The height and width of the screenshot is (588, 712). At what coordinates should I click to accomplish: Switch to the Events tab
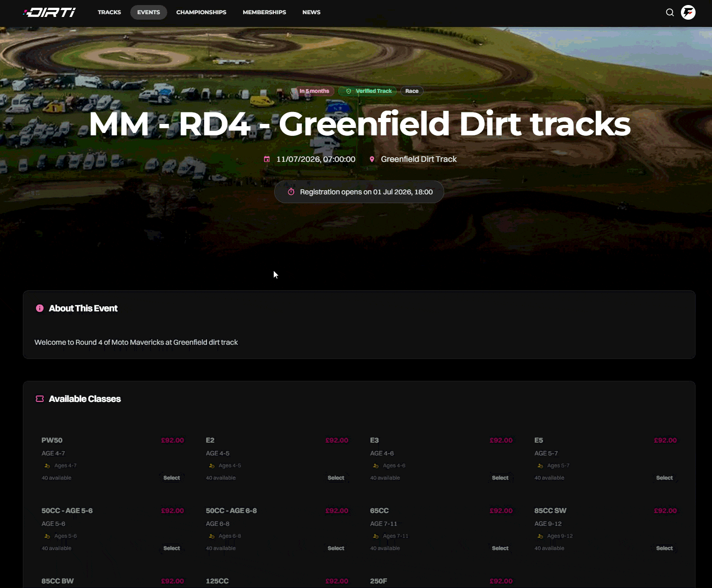(x=149, y=12)
